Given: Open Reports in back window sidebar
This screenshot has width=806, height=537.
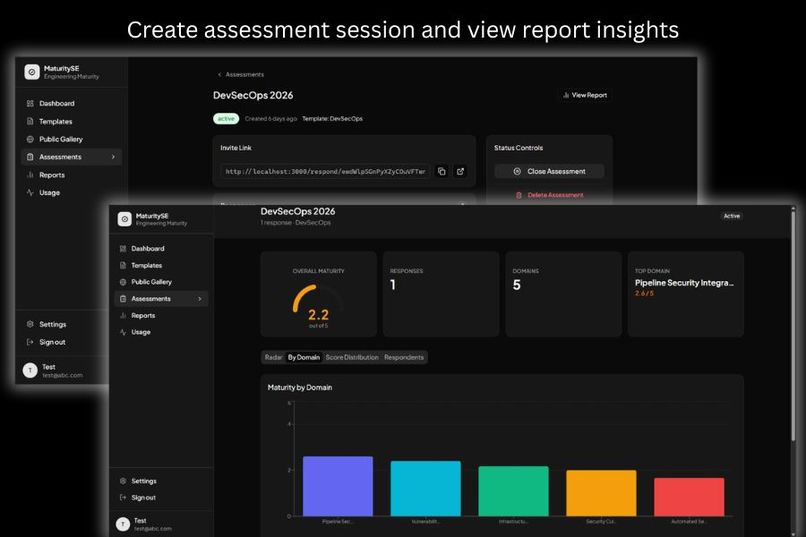Looking at the screenshot, I should (72, 175).
